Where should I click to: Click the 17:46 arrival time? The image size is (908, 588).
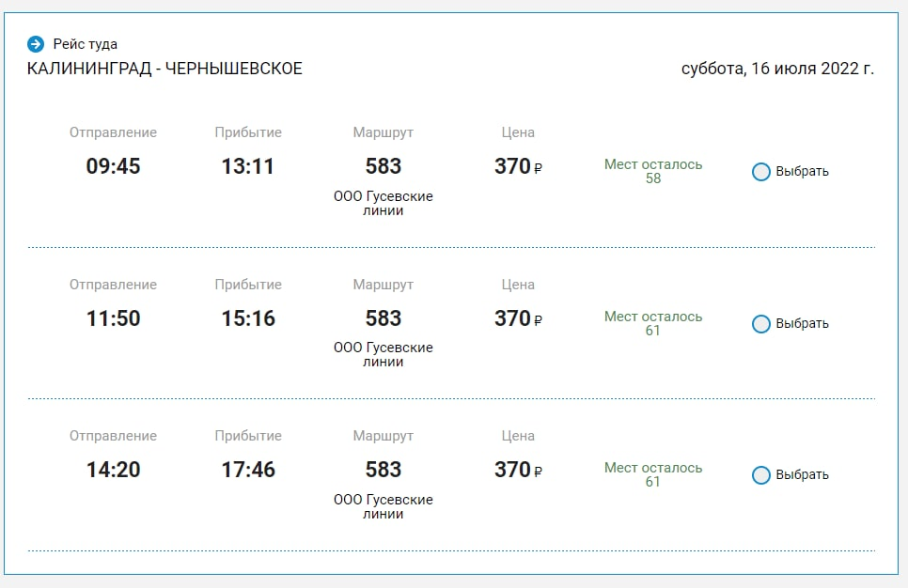click(x=248, y=471)
